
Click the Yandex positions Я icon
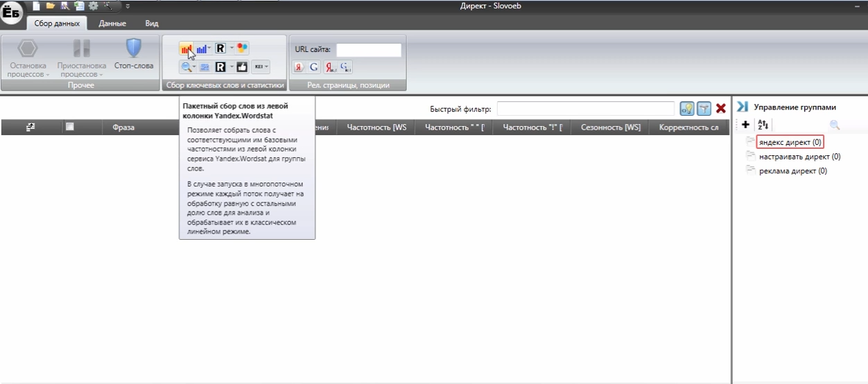(x=331, y=67)
